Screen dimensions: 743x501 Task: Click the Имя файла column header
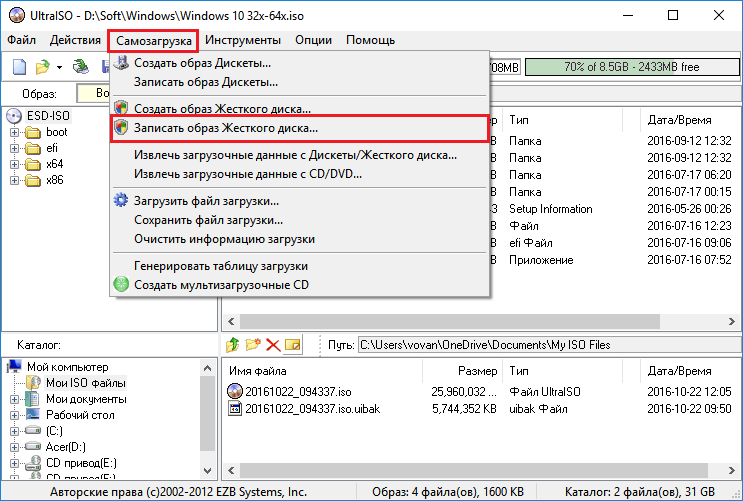[x=322, y=371]
